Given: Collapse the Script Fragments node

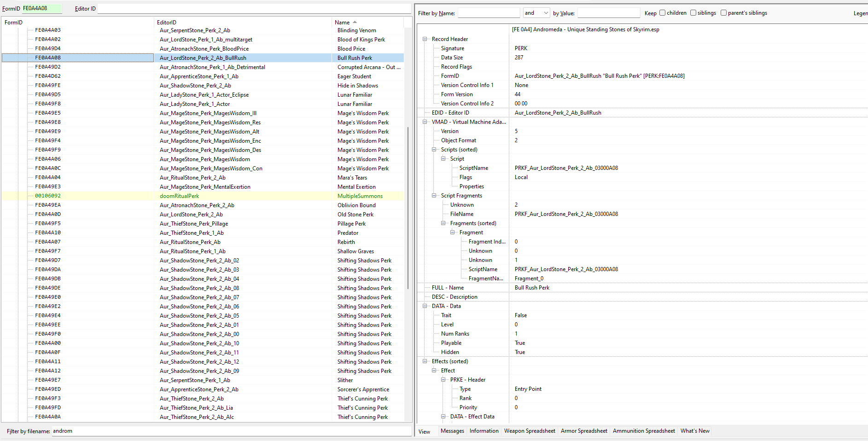Looking at the screenshot, I should [x=434, y=196].
